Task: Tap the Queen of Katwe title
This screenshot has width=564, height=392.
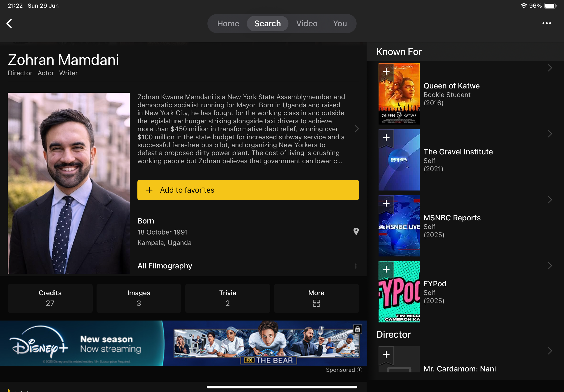Action: tap(451, 86)
